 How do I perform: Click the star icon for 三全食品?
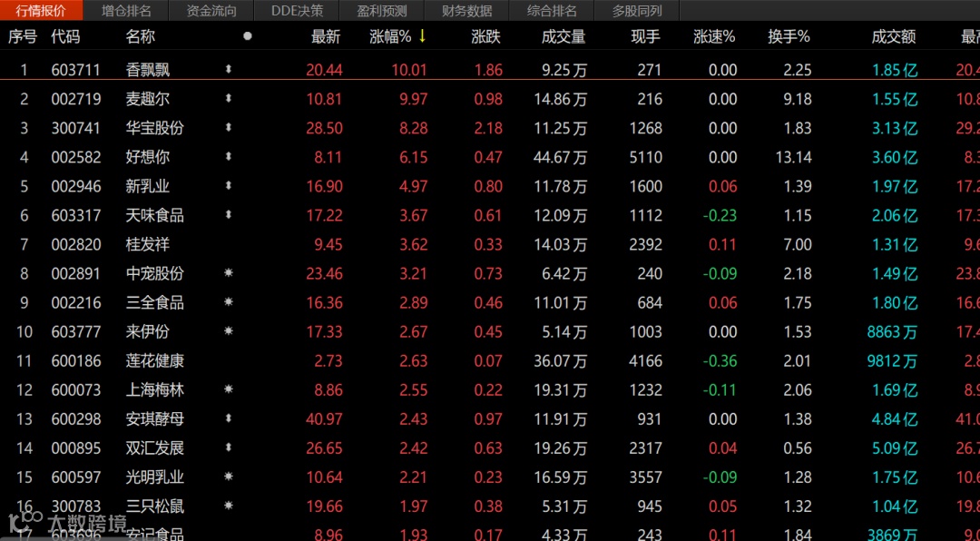[x=228, y=302]
